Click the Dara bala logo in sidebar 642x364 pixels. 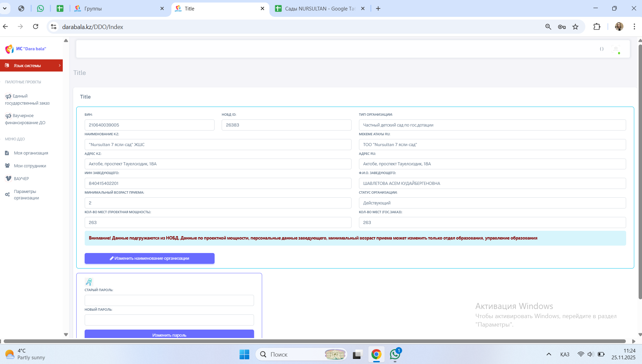[x=9, y=49]
